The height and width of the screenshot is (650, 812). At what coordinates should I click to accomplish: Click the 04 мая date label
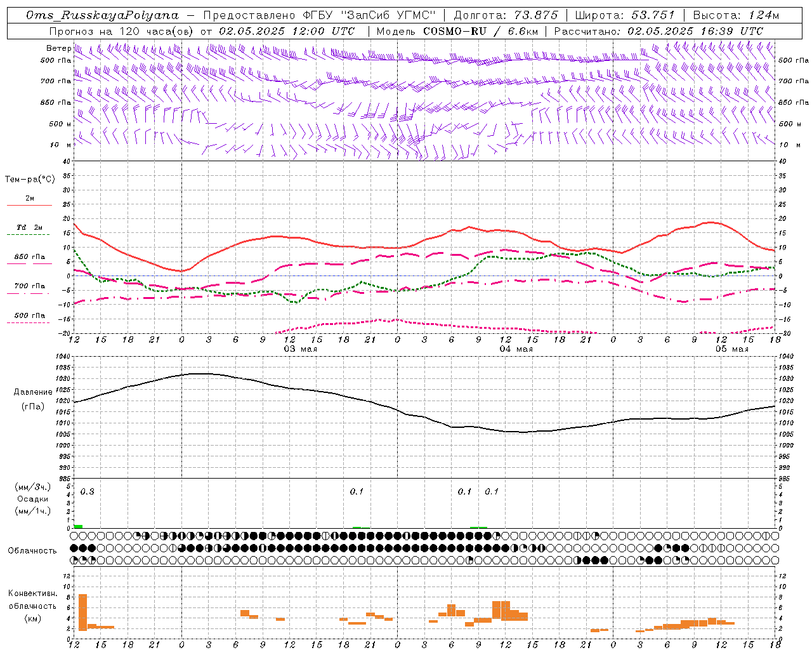(516, 349)
